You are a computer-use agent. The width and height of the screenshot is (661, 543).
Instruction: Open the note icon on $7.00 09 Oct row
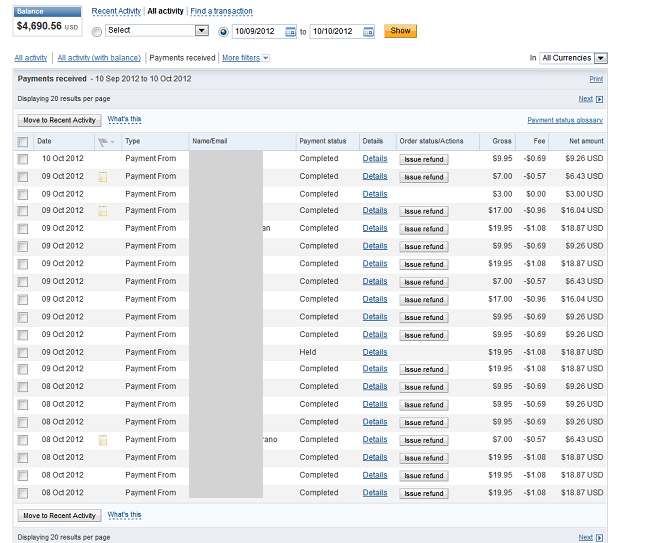pyautogui.click(x=102, y=177)
